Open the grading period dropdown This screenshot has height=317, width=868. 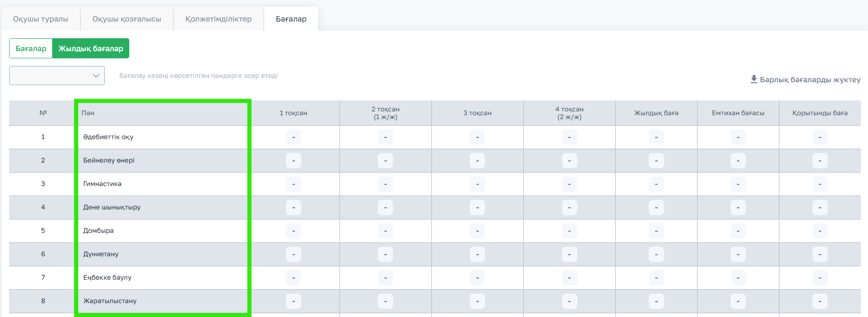pos(57,76)
